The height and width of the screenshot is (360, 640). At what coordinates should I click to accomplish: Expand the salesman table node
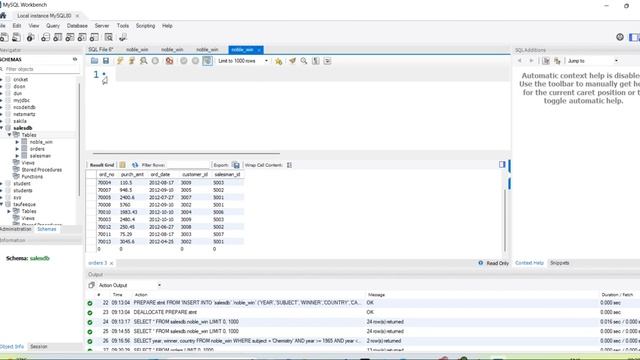pyautogui.click(x=17, y=156)
